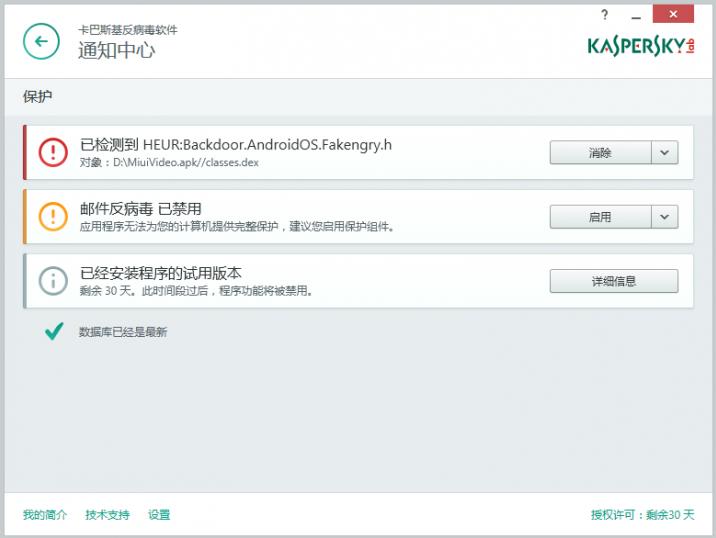
Task: Click the green database up-to-date checkmark
Action: pos(54,331)
